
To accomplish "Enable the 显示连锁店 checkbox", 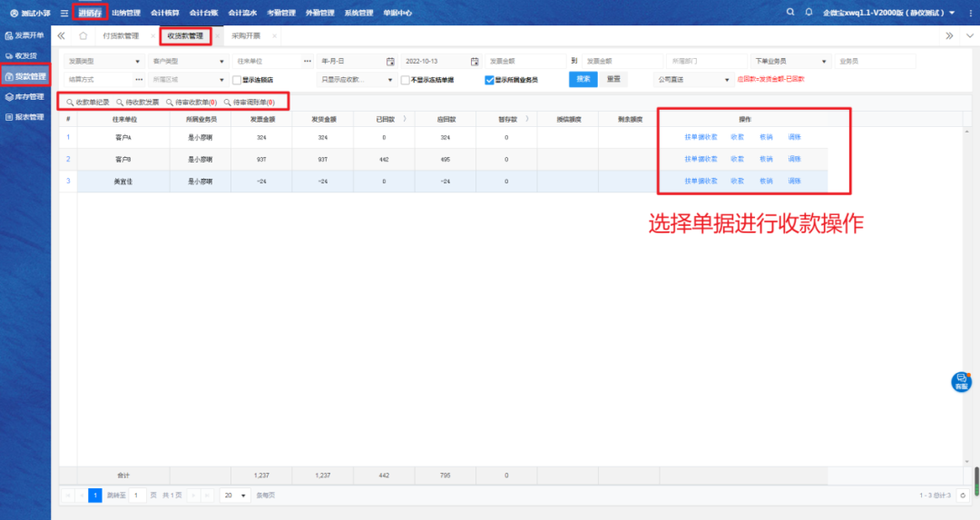I will [237, 79].
